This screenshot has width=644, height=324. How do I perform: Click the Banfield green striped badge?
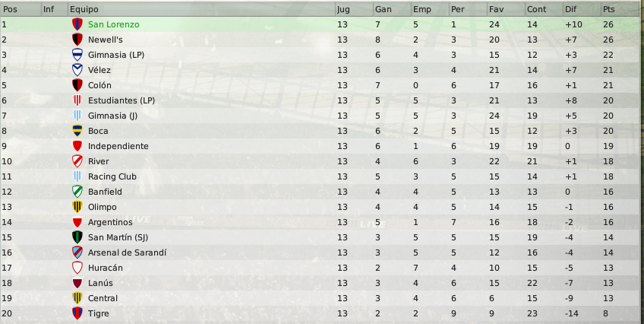(77, 192)
